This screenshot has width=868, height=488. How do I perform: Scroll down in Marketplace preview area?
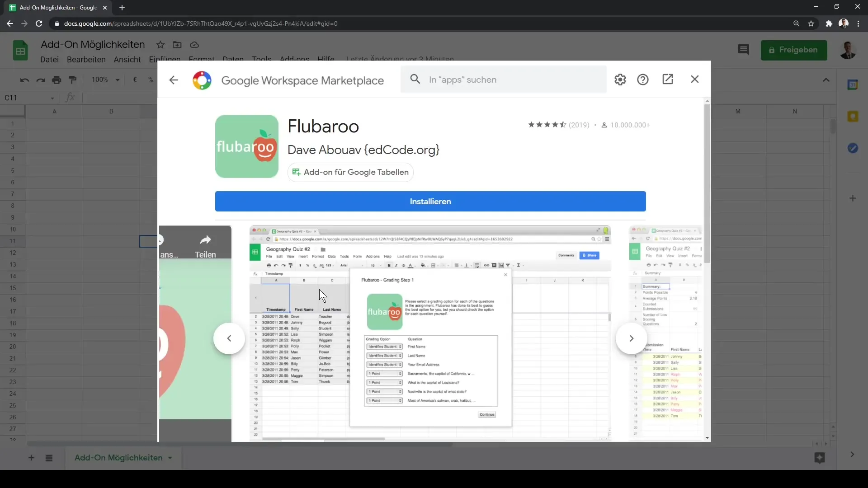click(x=707, y=438)
